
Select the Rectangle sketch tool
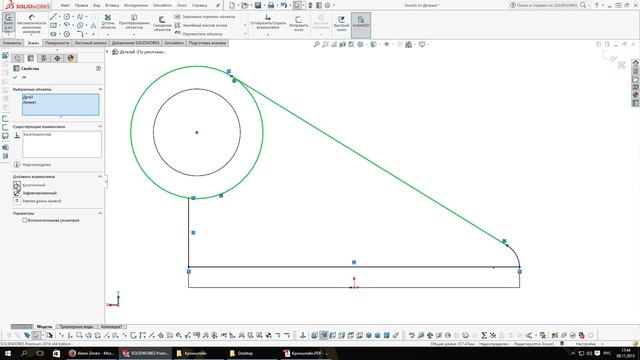click(x=53, y=25)
